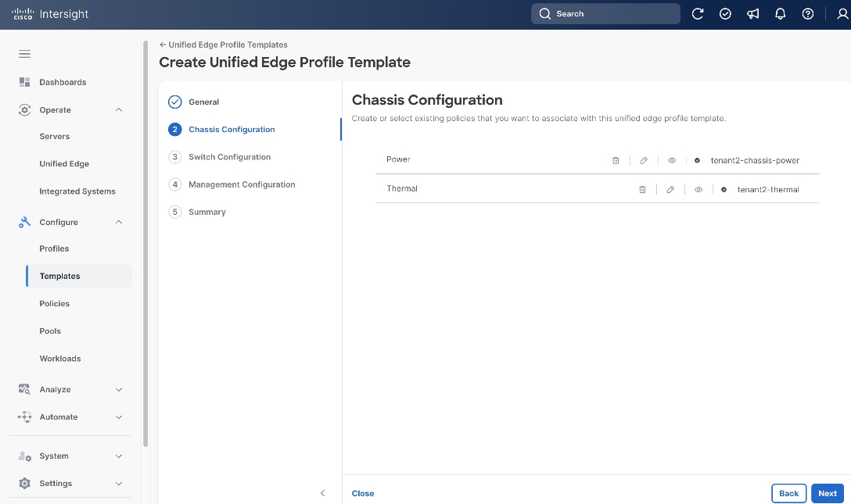Click the tenant2-thermal policy name
Viewport: 851px width, 504px height.
(x=768, y=190)
